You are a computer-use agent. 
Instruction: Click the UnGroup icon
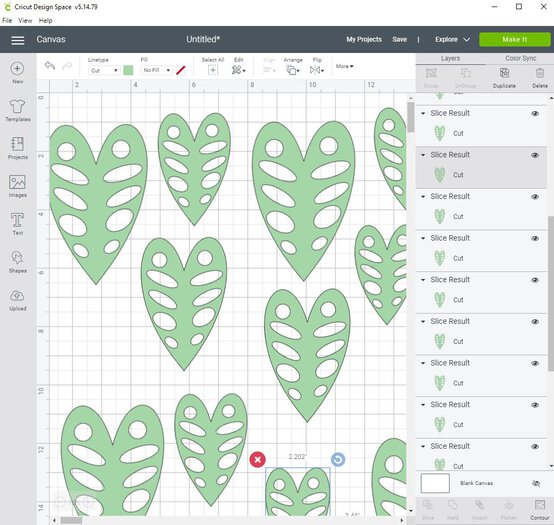point(465,73)
